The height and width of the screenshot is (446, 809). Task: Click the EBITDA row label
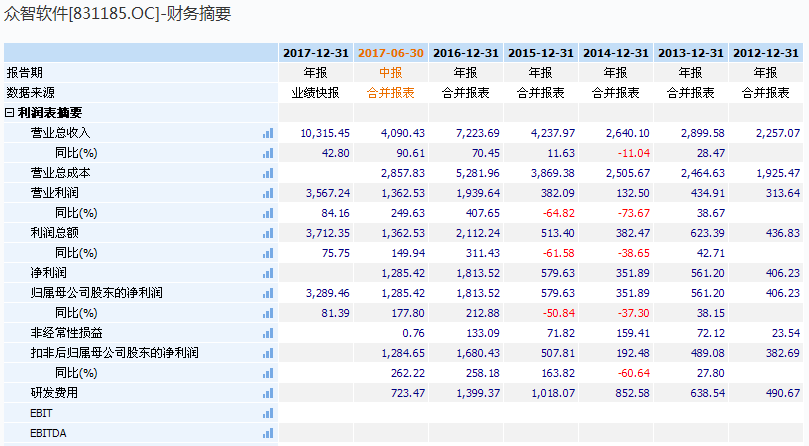48,433
